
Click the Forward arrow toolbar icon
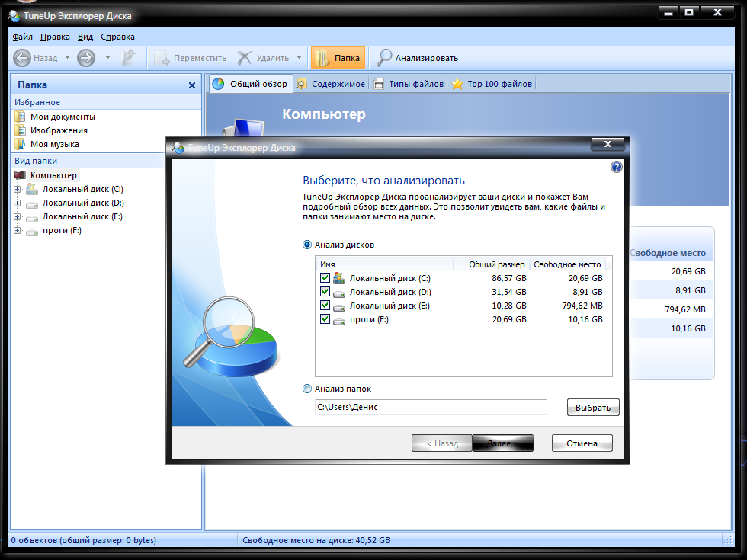point(86,58)
